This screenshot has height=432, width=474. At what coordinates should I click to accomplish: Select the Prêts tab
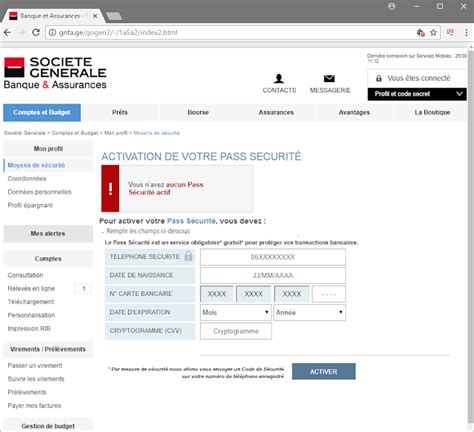(x=120, y=112)
